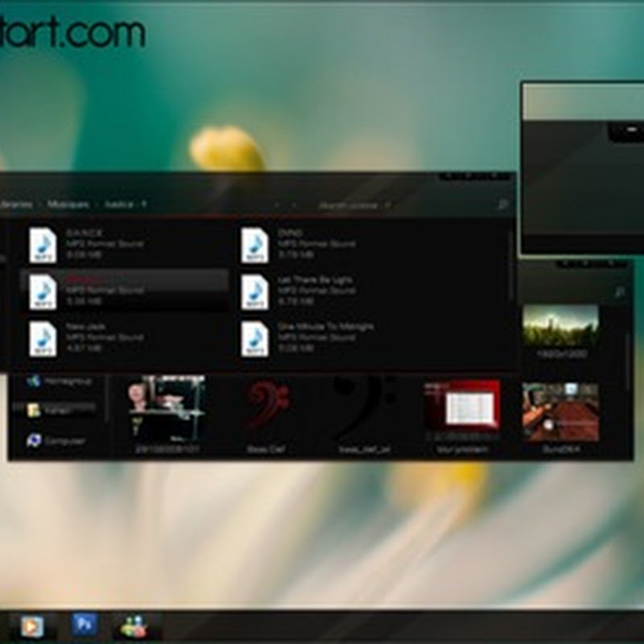
Task: Select the New Jack MP3 file
Action: coord(43,338)
